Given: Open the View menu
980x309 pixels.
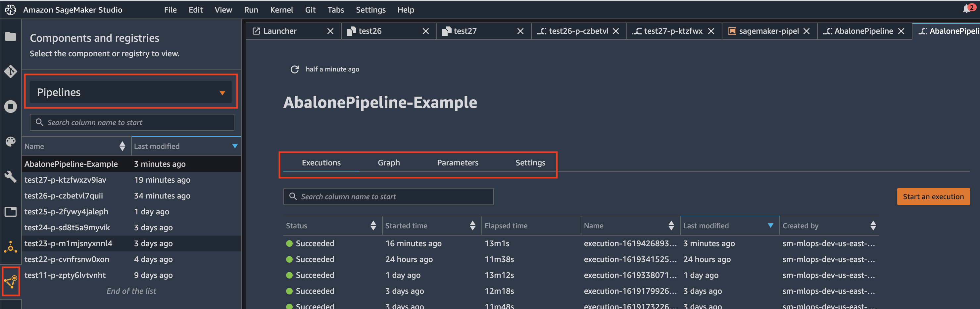Looking at the screenshot, I should click(223, 10).
